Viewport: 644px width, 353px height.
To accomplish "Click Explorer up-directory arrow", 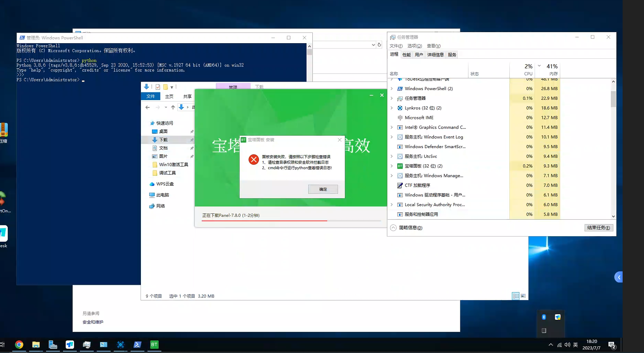I will coord(173,107).
